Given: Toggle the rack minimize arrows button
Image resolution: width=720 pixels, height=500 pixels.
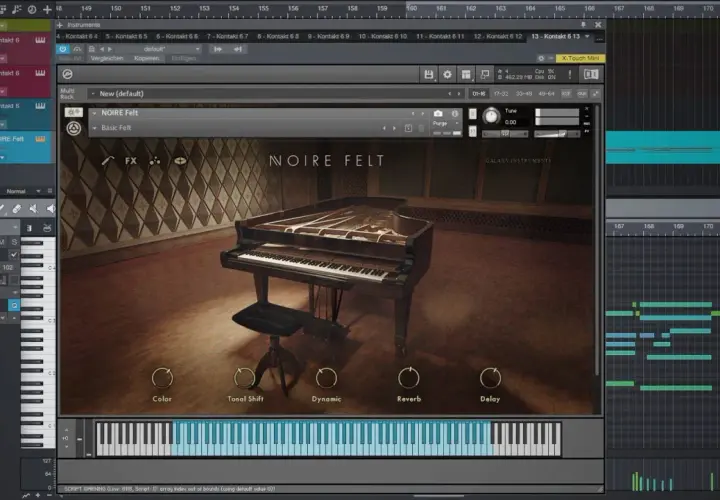Looking at the screenshot, I should 596,94.
